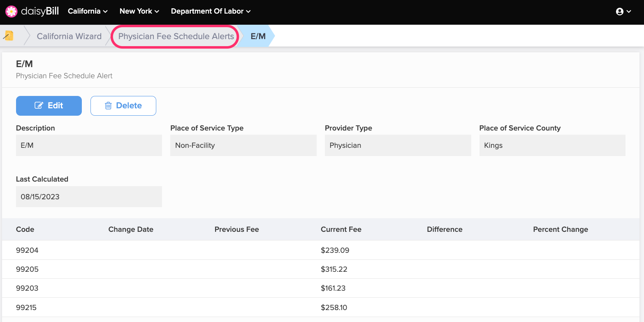The image size is (644, 322).
Task: Select code 99204 in the table
Action: 27,250
